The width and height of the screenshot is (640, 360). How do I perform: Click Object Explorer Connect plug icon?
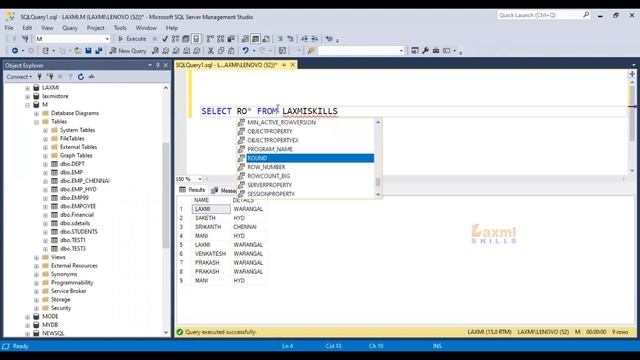40,77
